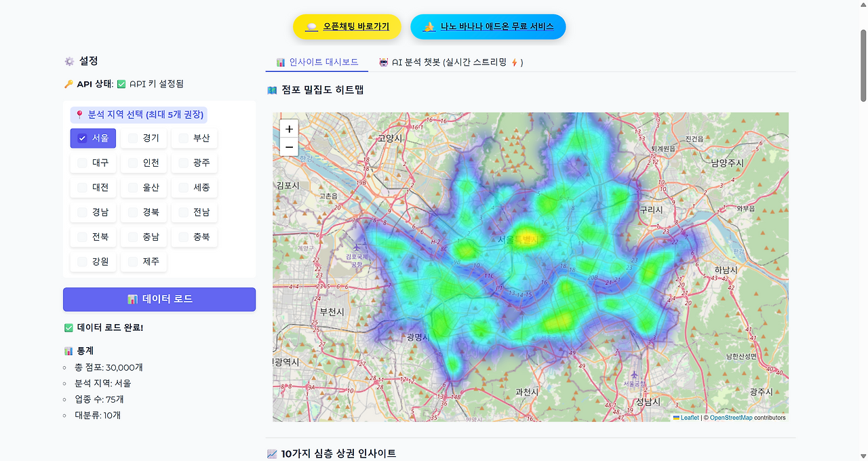Screen dimensions: 868x461
Task: Enable the 전북 region checkbox
Action: [x=82, y=237]
